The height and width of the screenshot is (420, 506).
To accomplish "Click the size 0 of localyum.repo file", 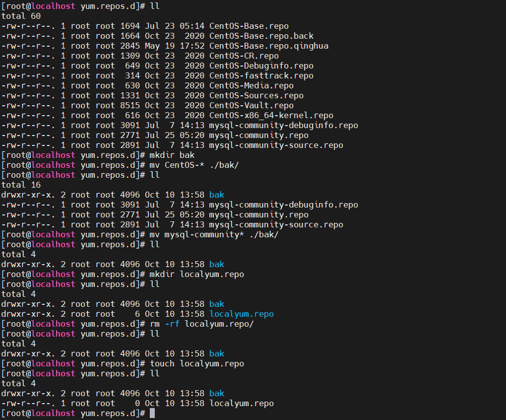I will (137, 404).
